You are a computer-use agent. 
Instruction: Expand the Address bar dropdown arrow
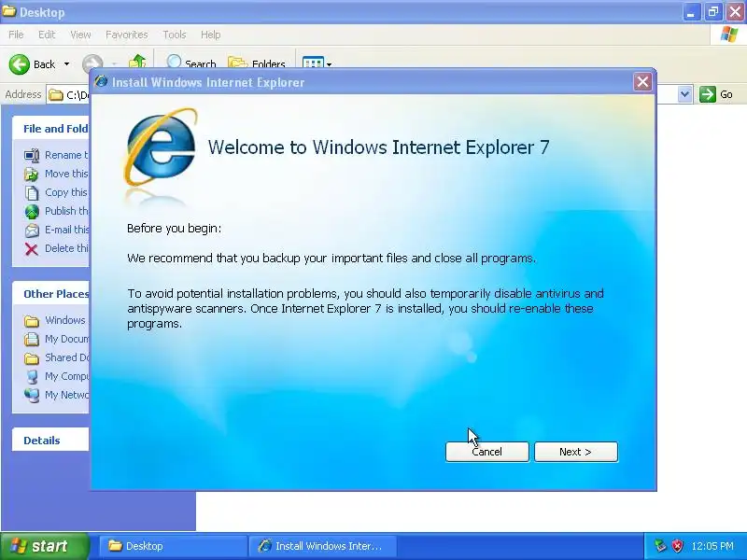click(684, 94)
